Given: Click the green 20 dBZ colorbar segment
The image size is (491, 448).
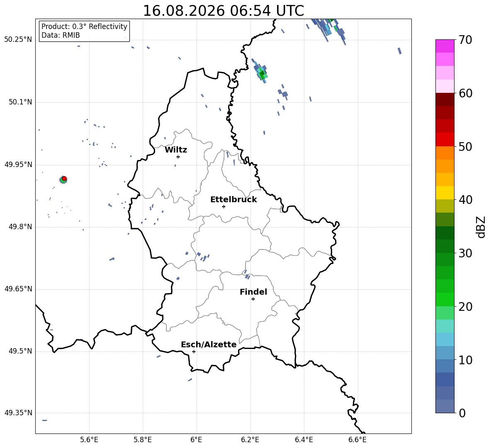Looking at the screenshot, I should click(x=445, y=299).
